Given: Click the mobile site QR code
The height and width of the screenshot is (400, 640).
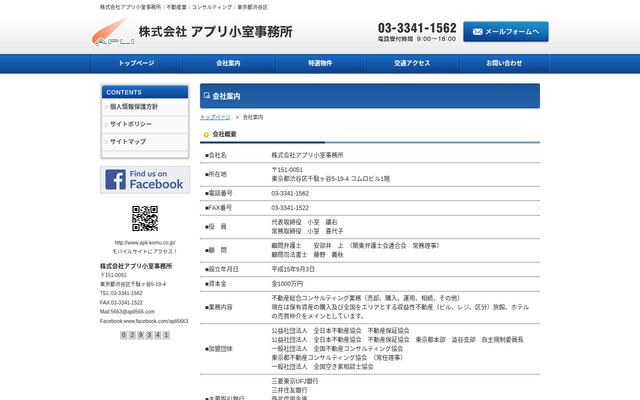Looking at the screenshot, I should [x=145, y=218].
